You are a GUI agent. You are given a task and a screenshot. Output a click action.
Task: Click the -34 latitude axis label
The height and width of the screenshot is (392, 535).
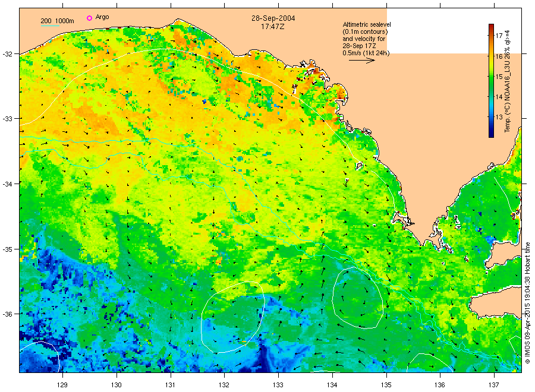coord(8,184)
